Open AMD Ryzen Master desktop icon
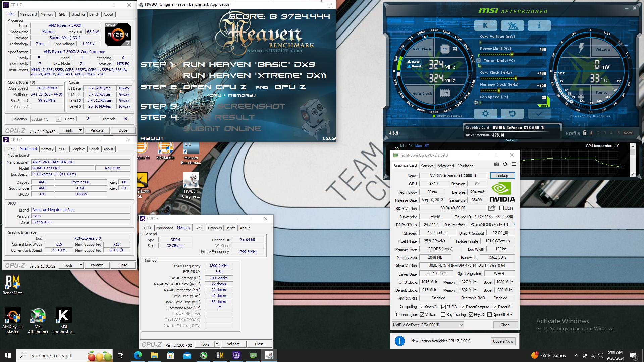644x362 pixels. 12,321
